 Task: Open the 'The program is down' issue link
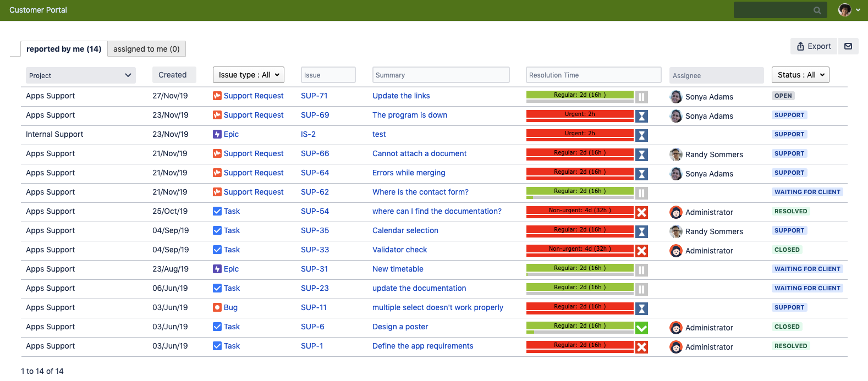click(410, 115)
